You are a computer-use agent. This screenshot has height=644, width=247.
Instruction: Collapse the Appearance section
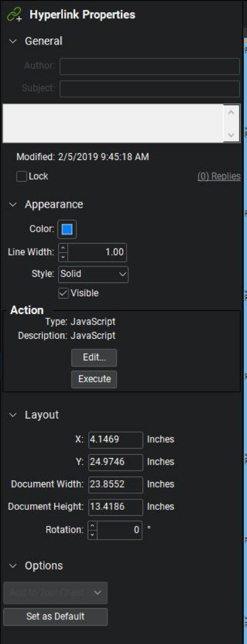[x=13, y=205]
